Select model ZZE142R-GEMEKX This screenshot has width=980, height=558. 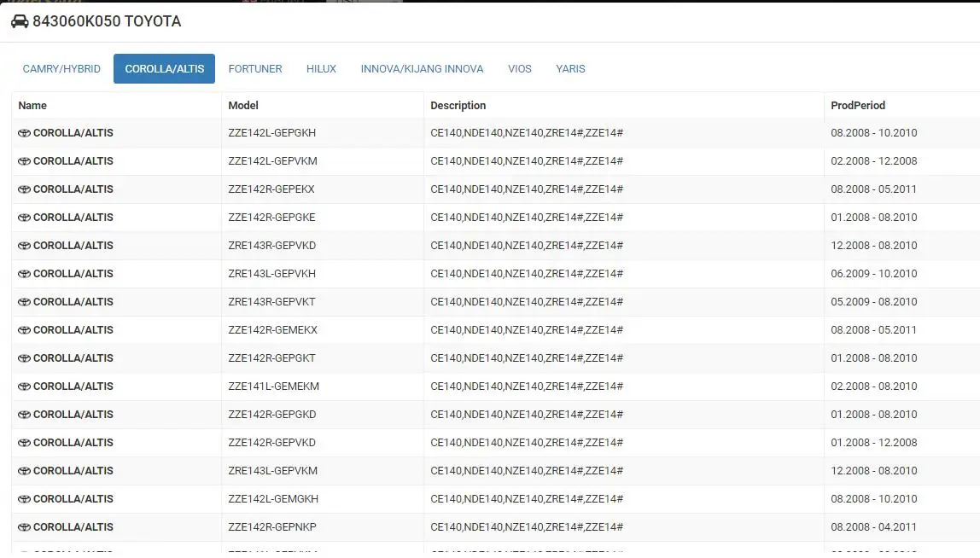272,330
